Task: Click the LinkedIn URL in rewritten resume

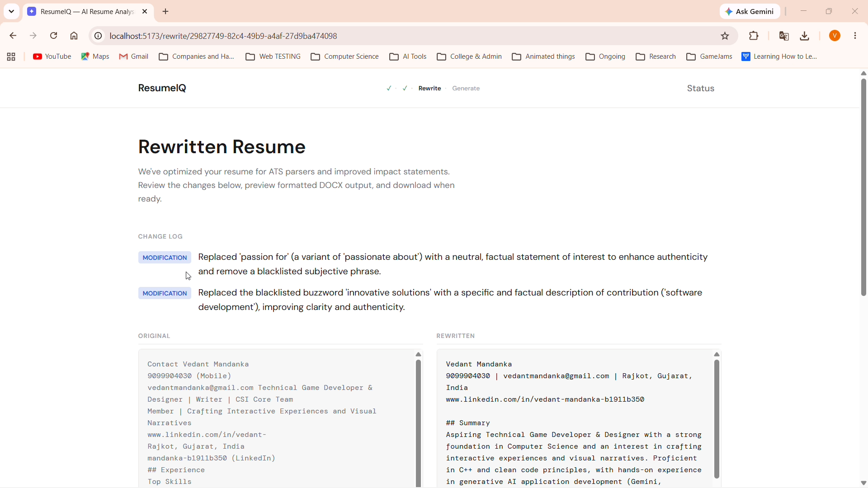Action: (x=545, y=400)
